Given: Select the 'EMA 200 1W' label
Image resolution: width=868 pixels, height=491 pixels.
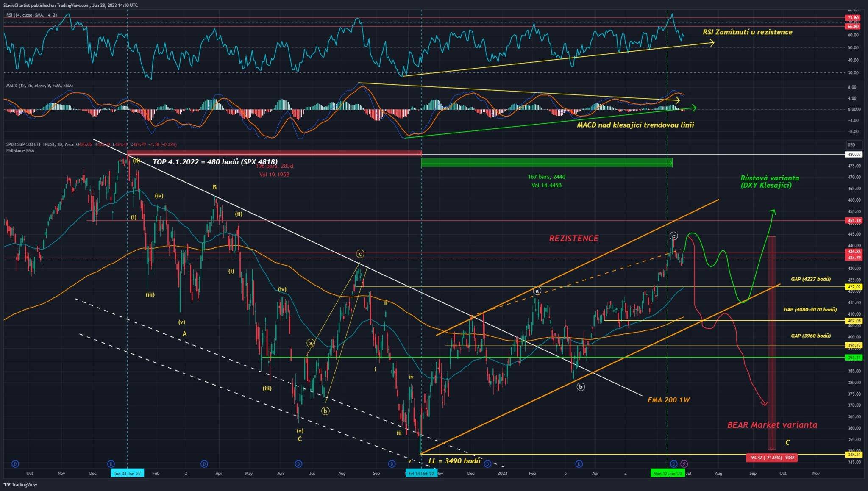Looking at the screenshot, I should [x=668, y=399].
